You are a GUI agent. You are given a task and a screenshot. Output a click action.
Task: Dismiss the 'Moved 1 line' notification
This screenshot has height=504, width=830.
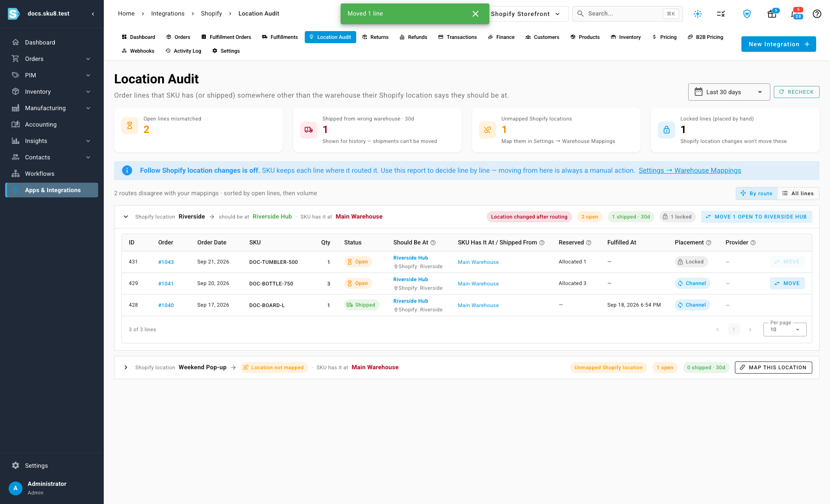pyautogui.click(x=476, y=14)
